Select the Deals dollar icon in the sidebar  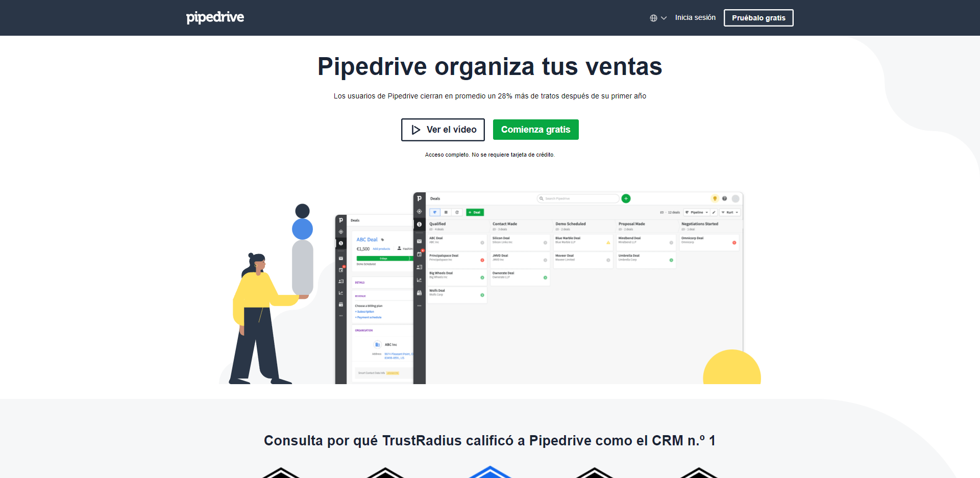pos(419,224)
